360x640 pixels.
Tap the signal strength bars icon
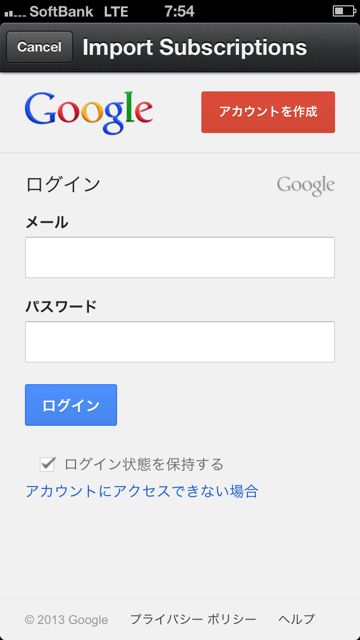click(15, 13)
